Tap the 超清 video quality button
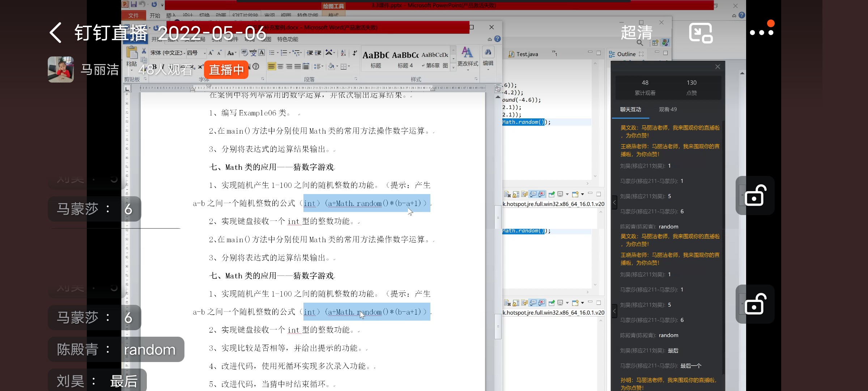Screen dimensions: 868x391 (637, 33)
